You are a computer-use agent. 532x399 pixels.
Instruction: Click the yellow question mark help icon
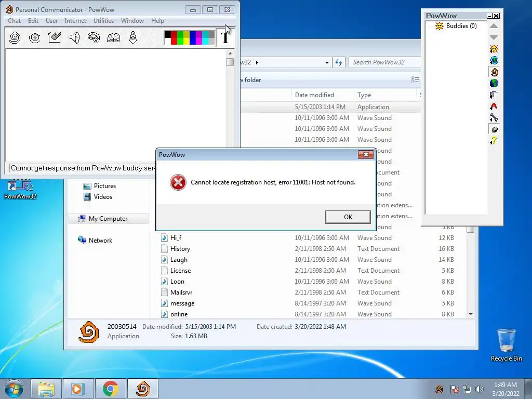494,140
